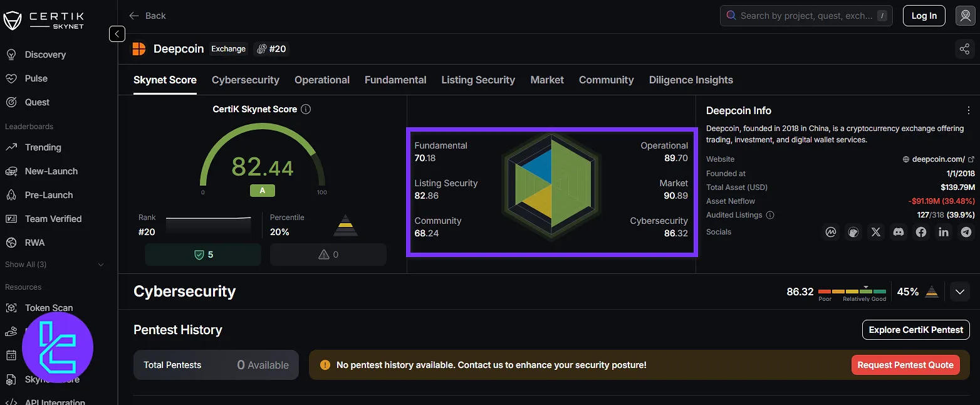Click the percentile pyramid indicator
The width and height of the screenshot is (980, 405).
click(x=345, y=226)
